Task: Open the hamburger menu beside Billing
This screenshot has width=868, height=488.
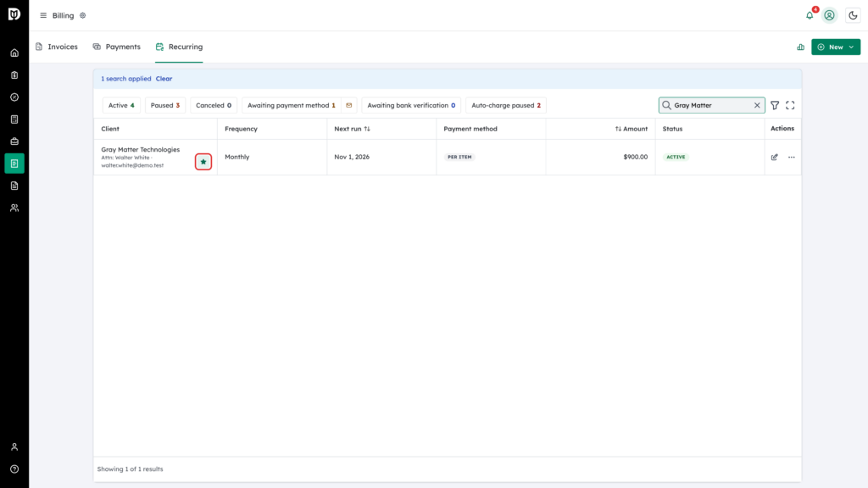Action: coord(43,15)
